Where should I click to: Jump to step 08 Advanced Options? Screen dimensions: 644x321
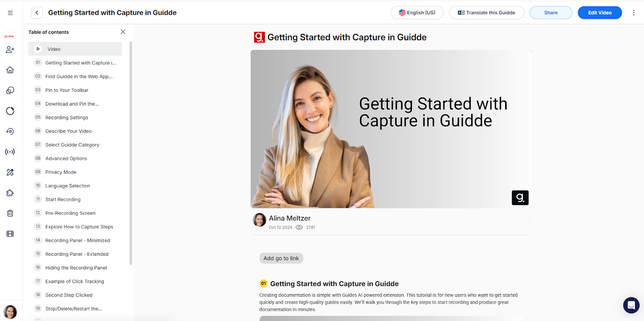75,159
